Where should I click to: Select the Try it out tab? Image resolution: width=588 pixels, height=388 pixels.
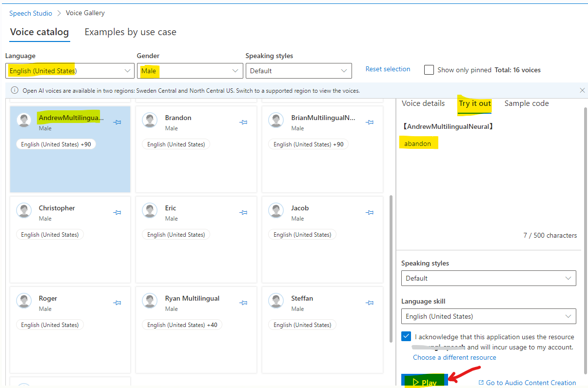click(x=475, y=103)
